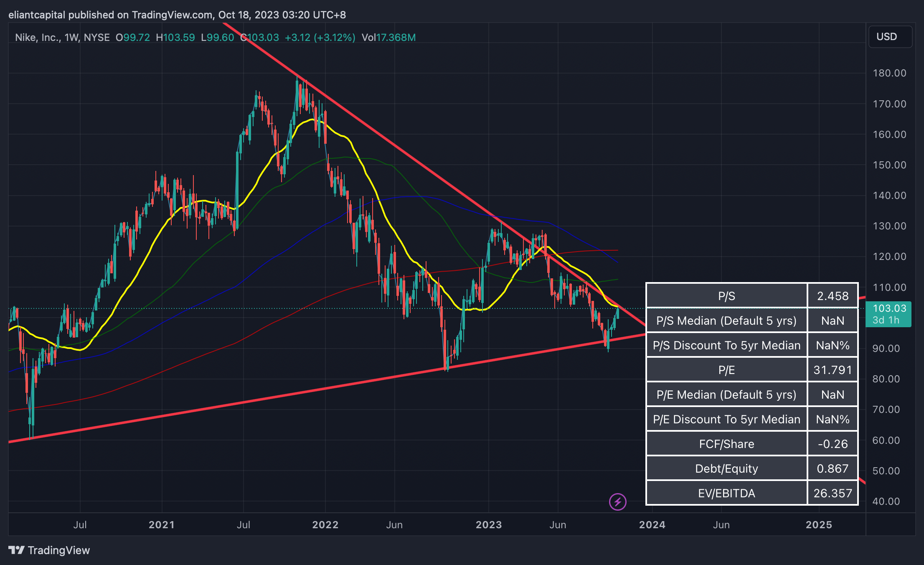The width and height of the screenshot is (924, 565).
Task: Click the P/E row in table
Action: click(x=726, y=370)
